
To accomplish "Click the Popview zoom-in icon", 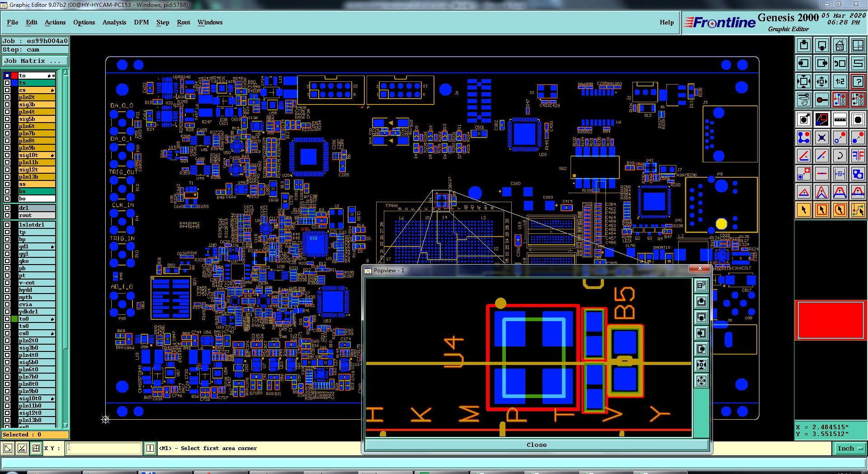I will (x=701, y=365).
